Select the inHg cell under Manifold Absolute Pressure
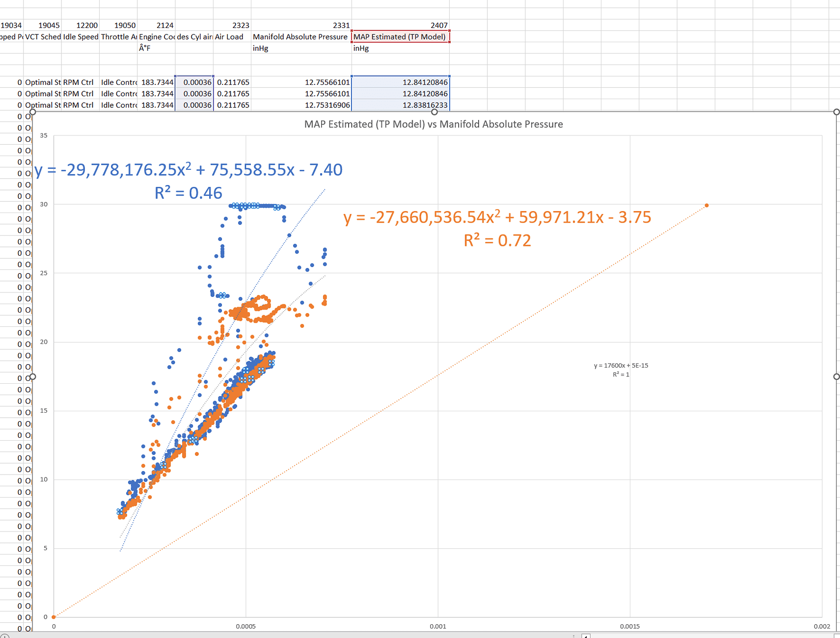The height and width of the screenshot is (638, 840). (x=301, y=48)
